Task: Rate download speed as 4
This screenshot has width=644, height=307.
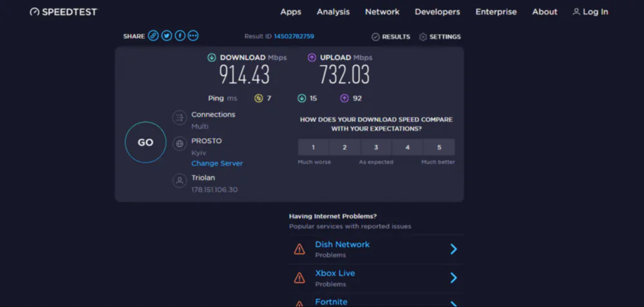Action: [408, 147]
